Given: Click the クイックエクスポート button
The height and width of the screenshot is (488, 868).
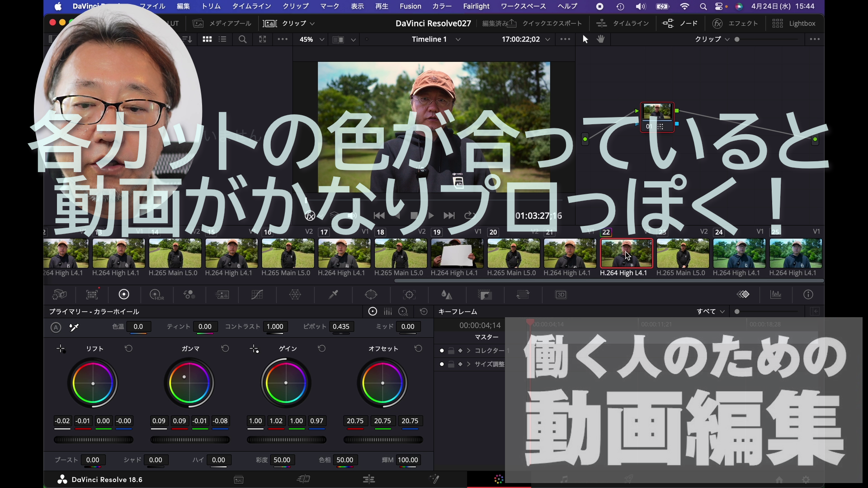Looking at the screenshot, I should point(552,23).
